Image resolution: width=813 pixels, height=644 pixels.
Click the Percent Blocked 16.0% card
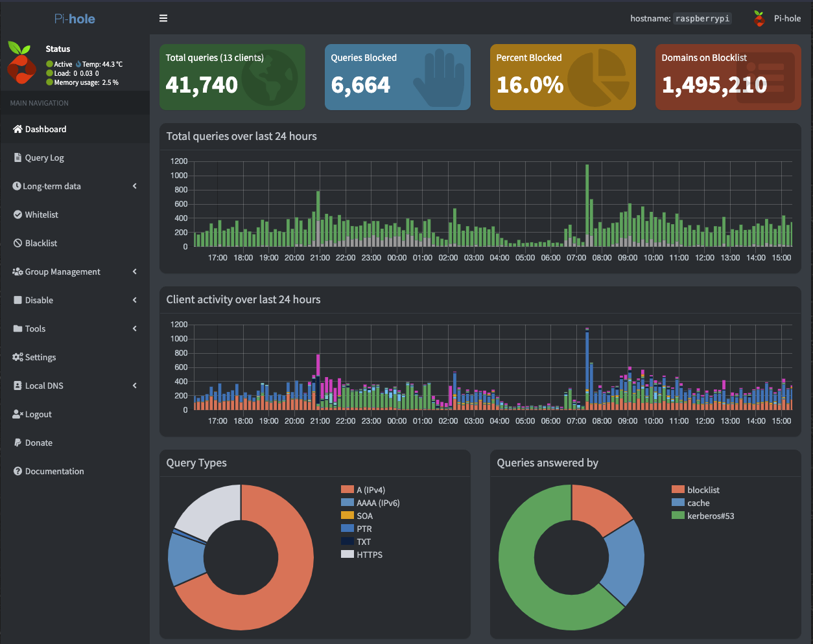click(x=563, y=76)
